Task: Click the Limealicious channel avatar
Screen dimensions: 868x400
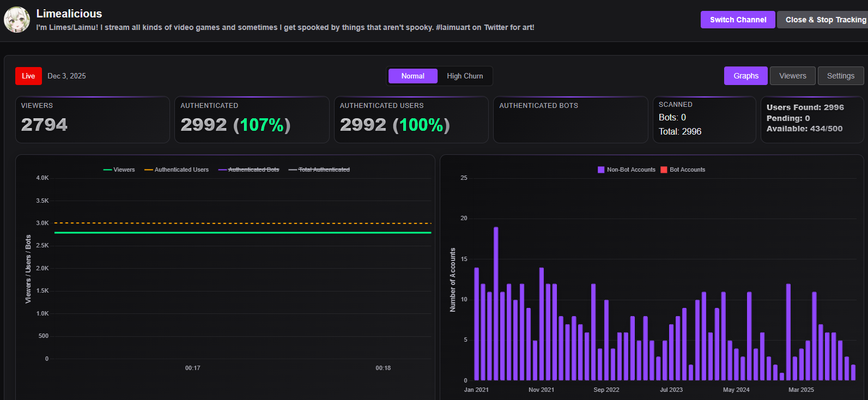Action: (x=17, y=20)
